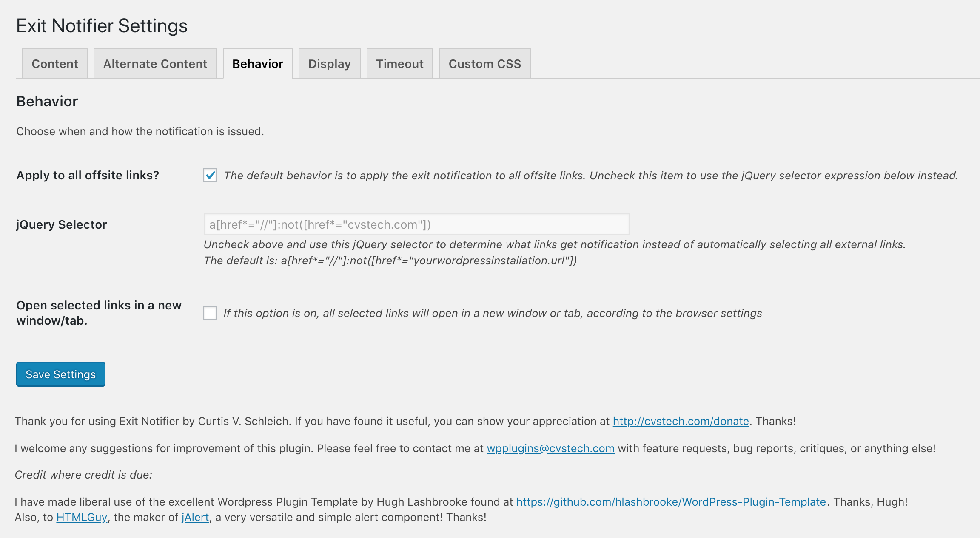Click the italic new window option description text
Screen dimensions: 980x538
click(493, 313)
